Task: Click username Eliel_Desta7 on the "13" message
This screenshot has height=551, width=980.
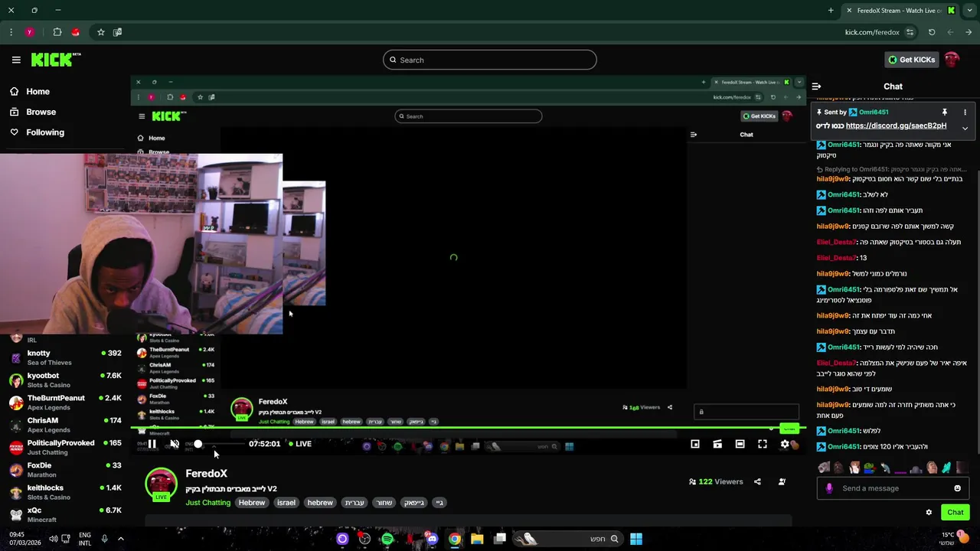Action: pyautogui.click(x=836, y=258)
